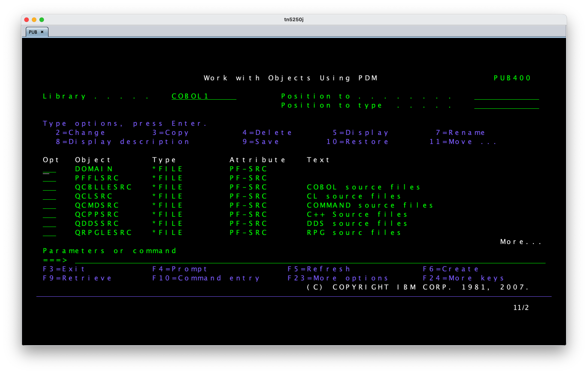Click the QCLSRC object name
The height and width of the screenshot is (374, 588).
pos(94,196)
